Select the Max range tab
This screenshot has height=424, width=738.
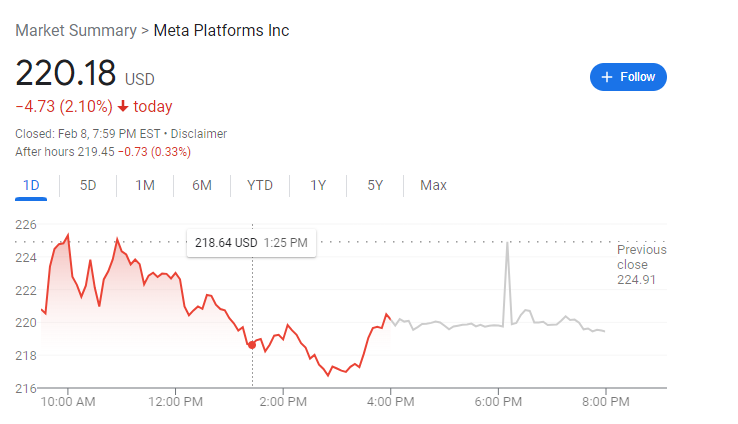(433, 185)
